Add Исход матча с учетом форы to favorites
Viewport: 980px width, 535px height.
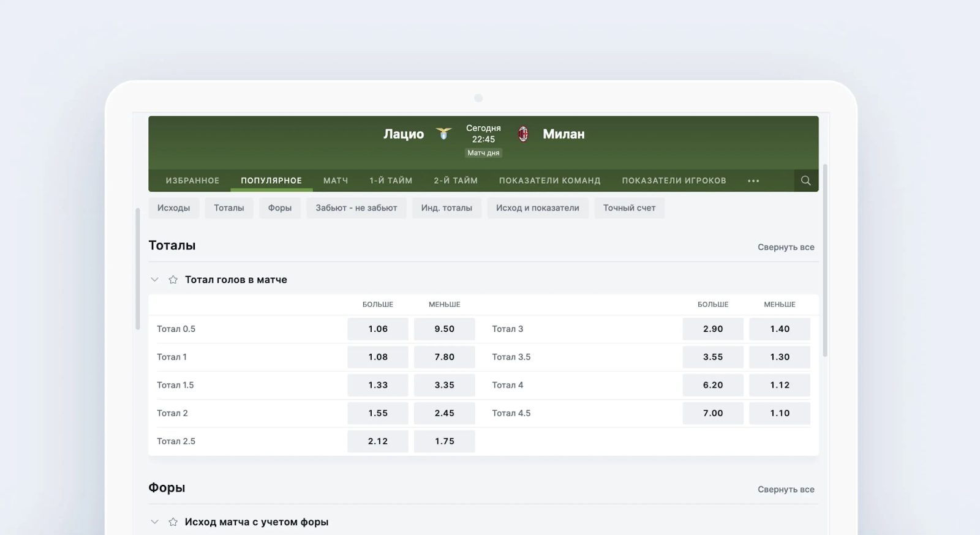click(173, 522)
